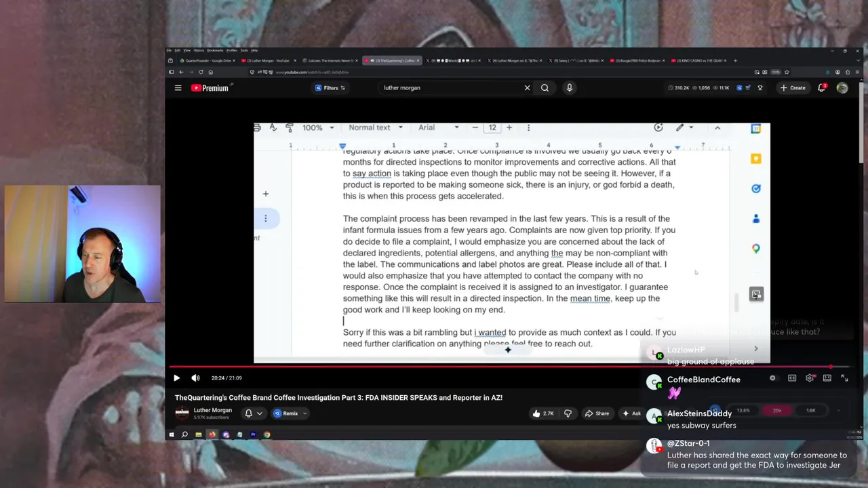
Task: Reload the page in the browser
Action: tap(201, 72)
